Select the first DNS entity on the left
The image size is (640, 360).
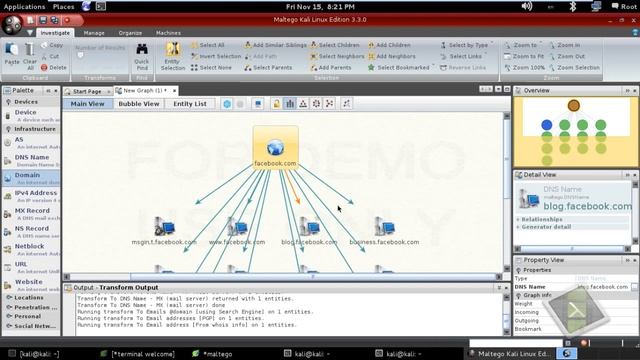[164, 231]
